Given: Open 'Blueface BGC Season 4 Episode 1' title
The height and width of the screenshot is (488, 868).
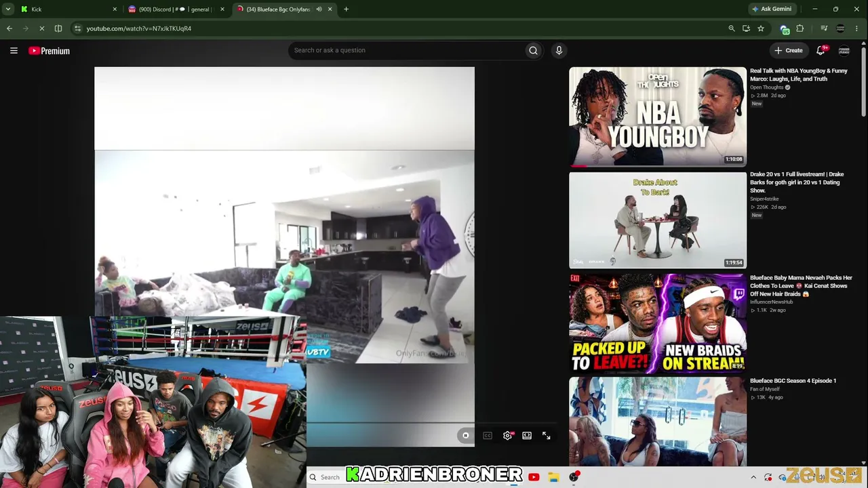Looking at the screenshot, I should (793, 381).
